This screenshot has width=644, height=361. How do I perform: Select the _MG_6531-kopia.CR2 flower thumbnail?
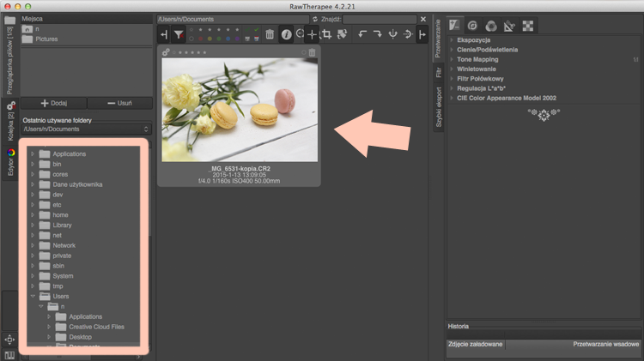click(x=240, y=110)
